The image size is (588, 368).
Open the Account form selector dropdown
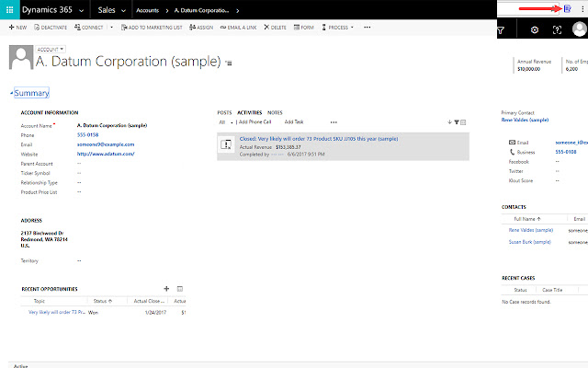click(x=51, y=49)
